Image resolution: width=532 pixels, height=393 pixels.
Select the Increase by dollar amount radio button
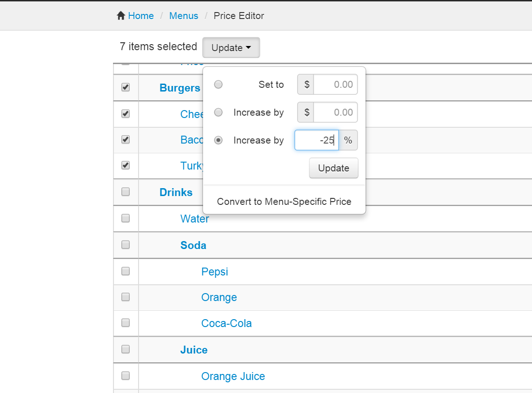click(218, 112)
